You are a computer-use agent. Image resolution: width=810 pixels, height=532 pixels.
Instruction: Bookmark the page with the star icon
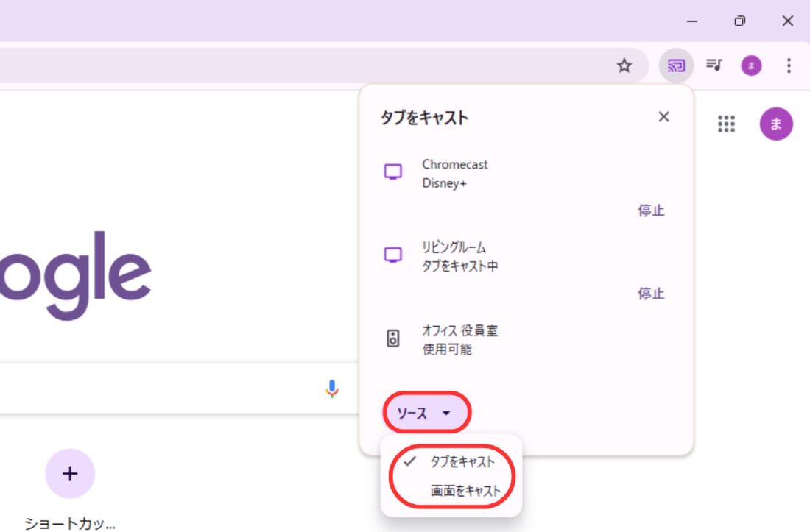pyautogui.click(x=624, y=65)
